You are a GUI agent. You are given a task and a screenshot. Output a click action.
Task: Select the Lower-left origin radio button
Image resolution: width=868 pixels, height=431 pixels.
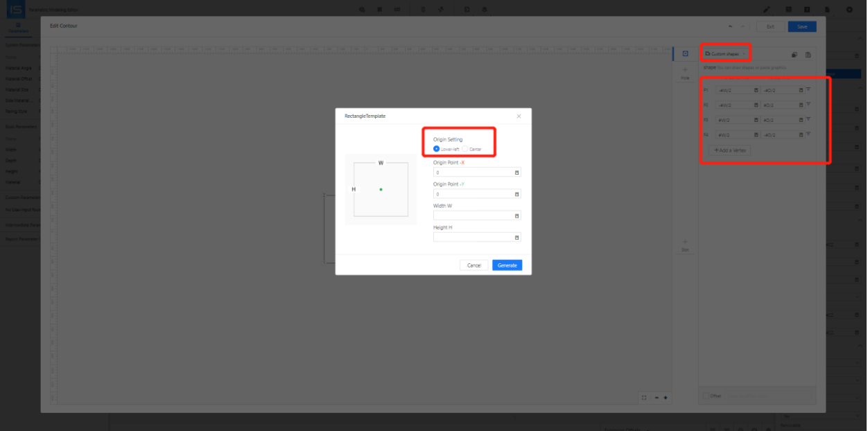click(x=436, y=149)
